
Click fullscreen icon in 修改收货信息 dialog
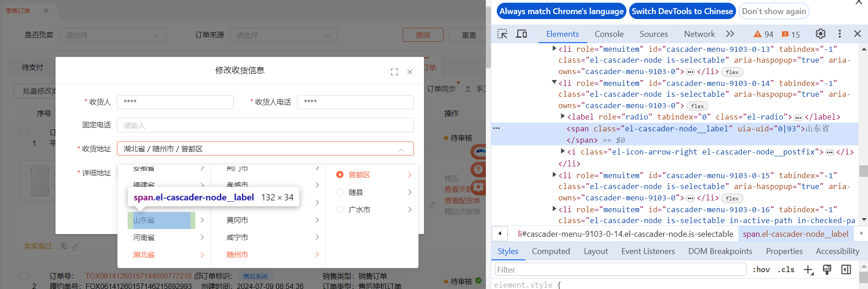pyautogui.click(x=394, y=72)
